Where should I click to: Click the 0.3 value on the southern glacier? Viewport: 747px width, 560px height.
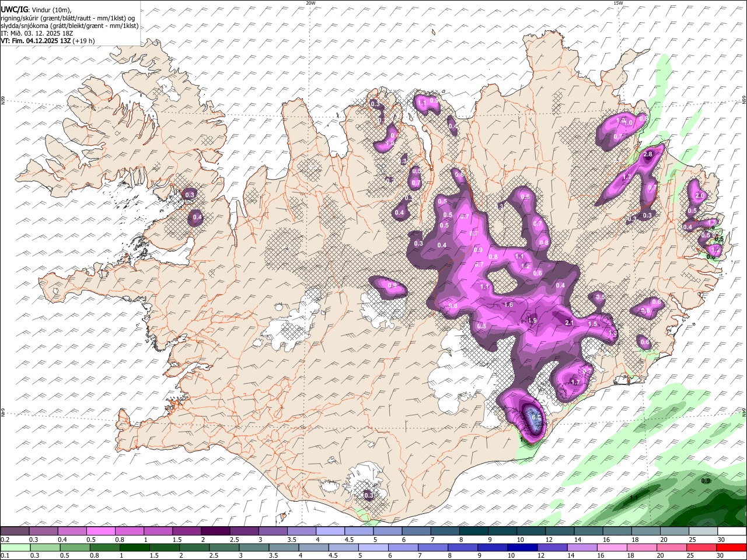pyautogui.click(x=368, y=495)
